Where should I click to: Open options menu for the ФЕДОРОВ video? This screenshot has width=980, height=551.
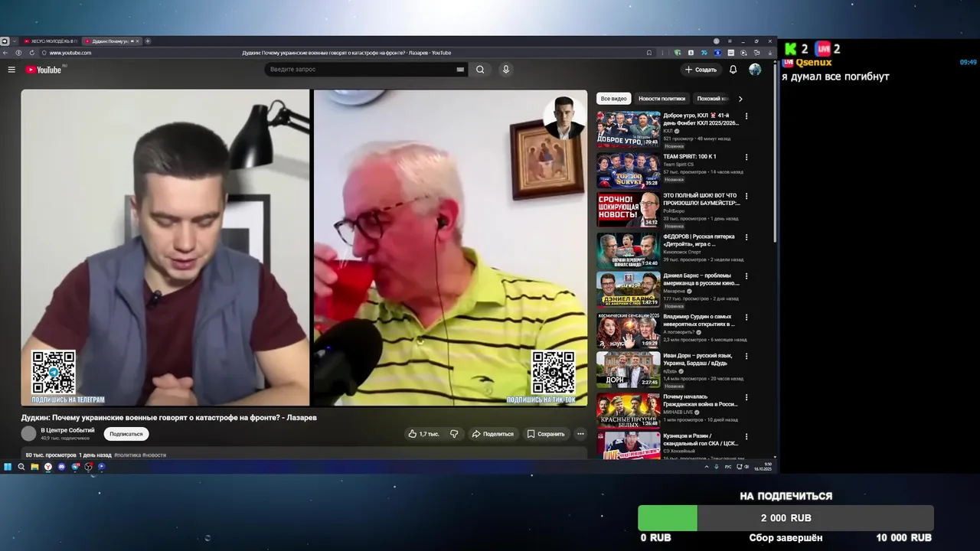pyautogui.click(x=746, y=237)
